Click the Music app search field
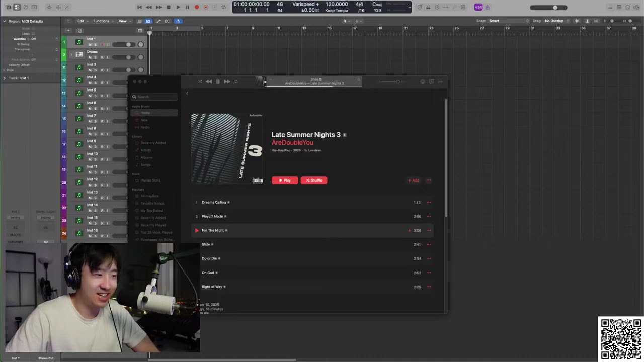 pyautogui.click(x=154, y=97)
